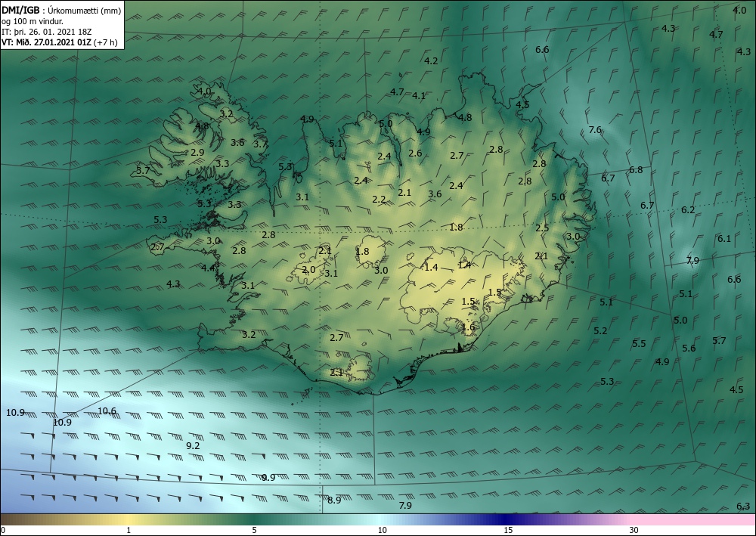
Task: Click the 'VT: Mið. 27.01.2021 01Z (+7 h)' line
Action: [60, 42]
